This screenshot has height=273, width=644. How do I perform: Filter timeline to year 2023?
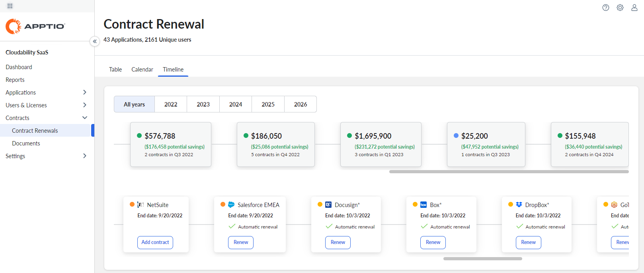(x=203, y=104)
